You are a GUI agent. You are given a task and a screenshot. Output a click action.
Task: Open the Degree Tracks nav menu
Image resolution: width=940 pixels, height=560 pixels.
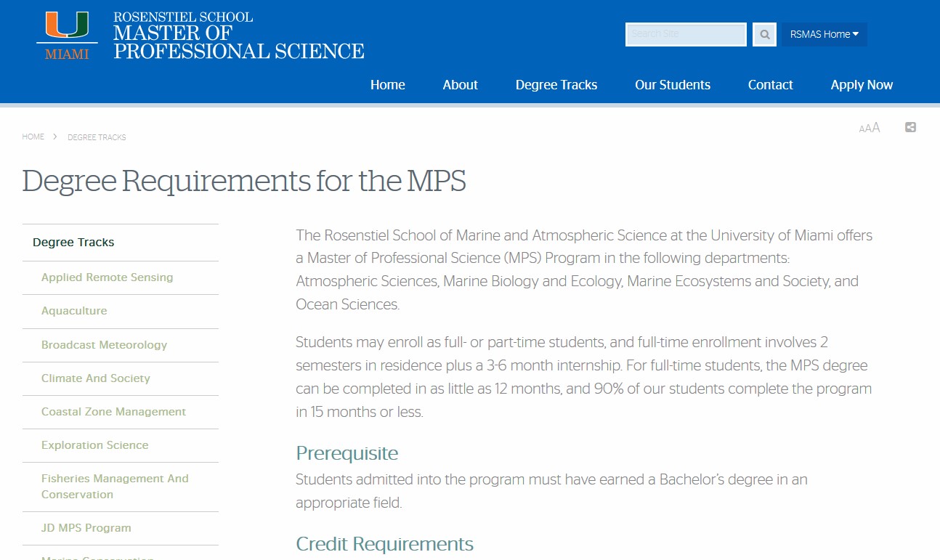556,85
